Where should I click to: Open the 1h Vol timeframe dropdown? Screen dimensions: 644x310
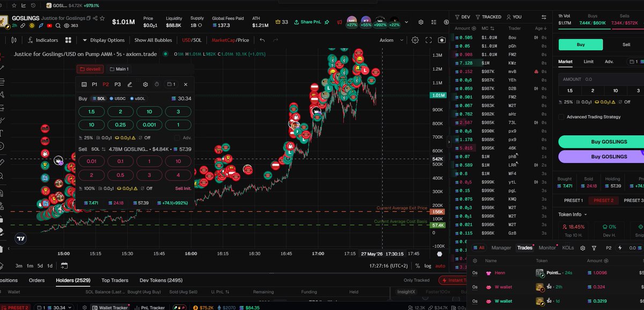(565, 16)
